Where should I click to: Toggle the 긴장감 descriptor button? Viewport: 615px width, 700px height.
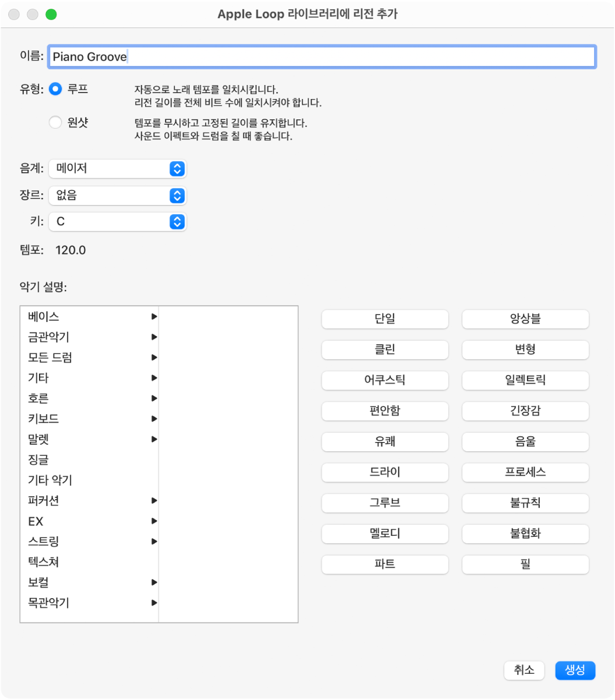(525, 411)
